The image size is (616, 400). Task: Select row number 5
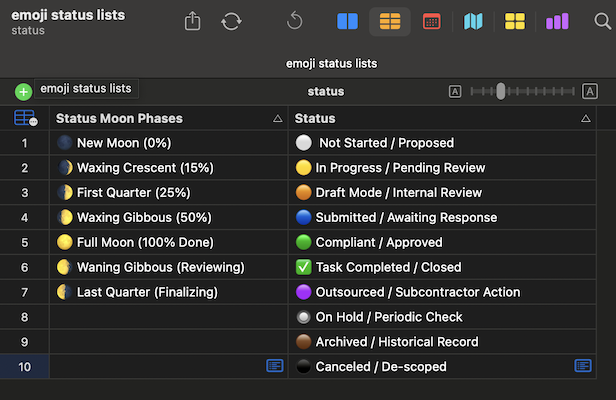point(24,242)
